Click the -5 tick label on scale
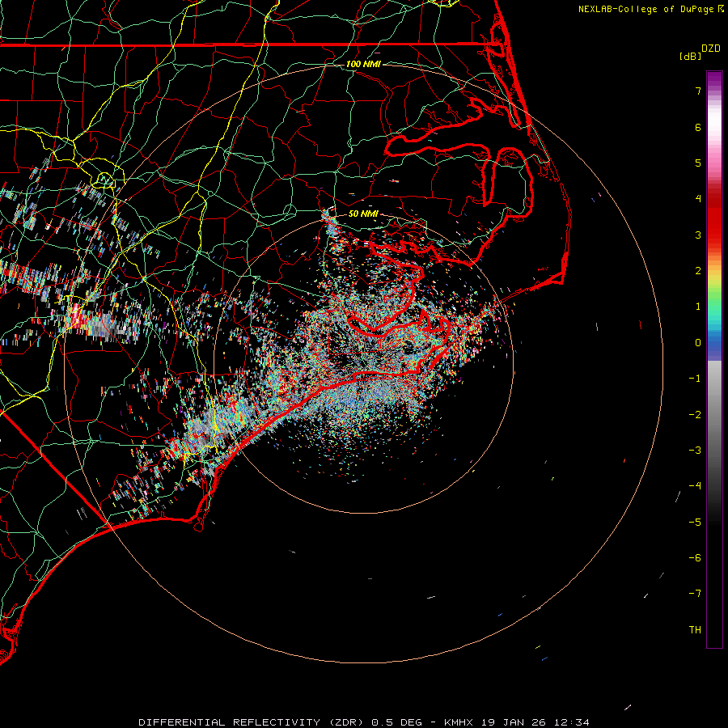 [x=695, y=522]
